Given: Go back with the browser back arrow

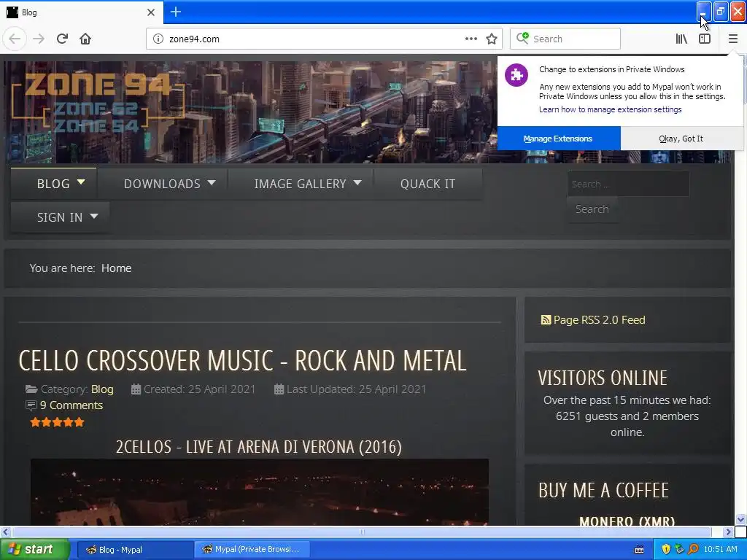Looking at the screenshot, I should tap(15, 39).
